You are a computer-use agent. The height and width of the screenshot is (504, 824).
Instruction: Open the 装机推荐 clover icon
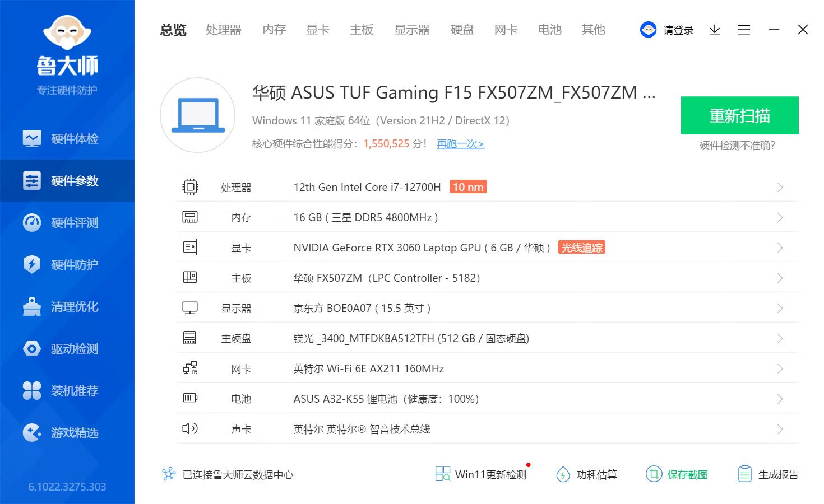tap(32, 390)
